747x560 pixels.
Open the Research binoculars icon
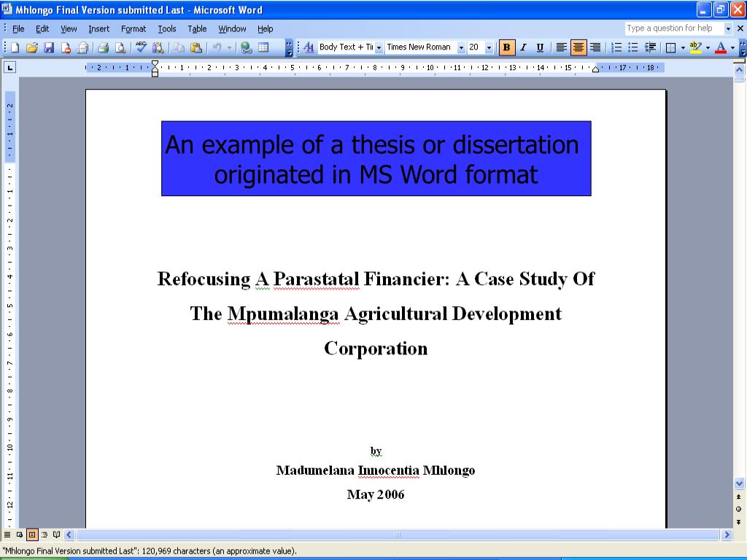coord(158,47)
